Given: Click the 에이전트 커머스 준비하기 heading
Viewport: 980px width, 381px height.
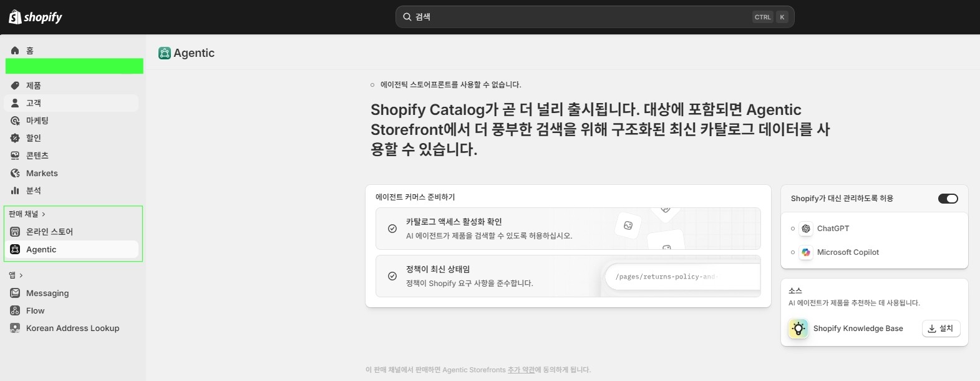Looking at the screenshot, I should (x=415, y=197).
